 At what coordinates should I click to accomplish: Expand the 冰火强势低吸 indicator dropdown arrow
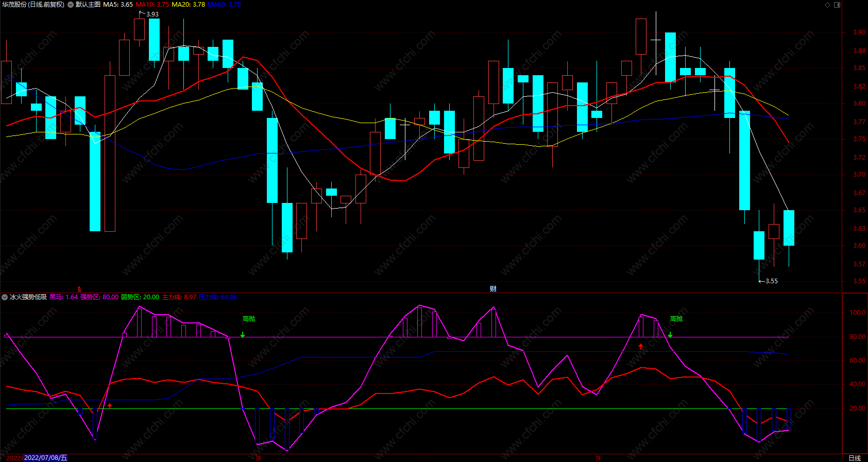pyautogui.click(x=5, y=297)
